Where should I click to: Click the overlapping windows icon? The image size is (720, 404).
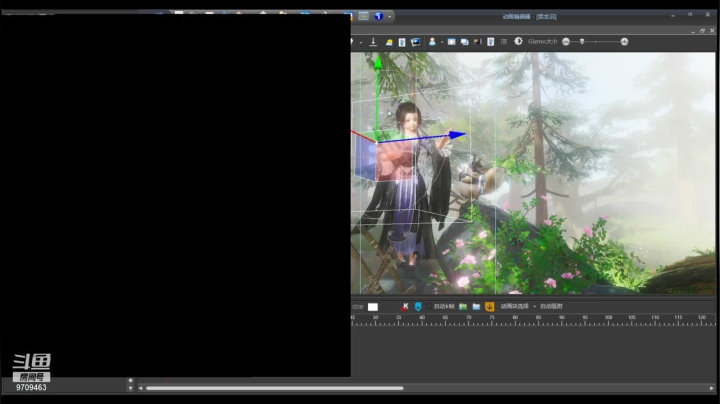(465, 42)
